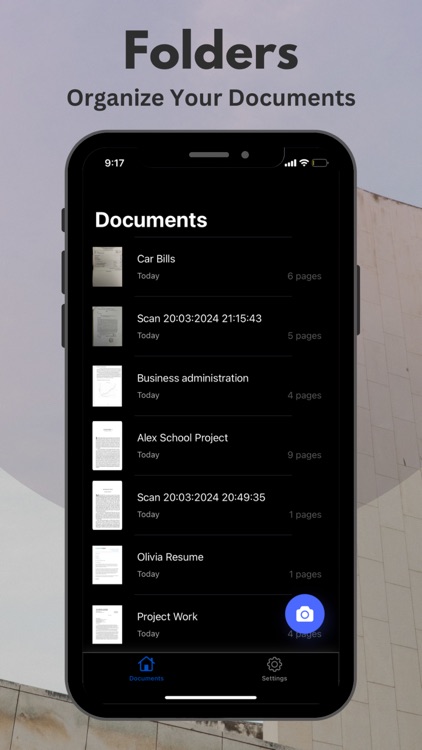Open the Car Bills thumbnail
The height and width of the screenshot is (750, 422).
107,266
